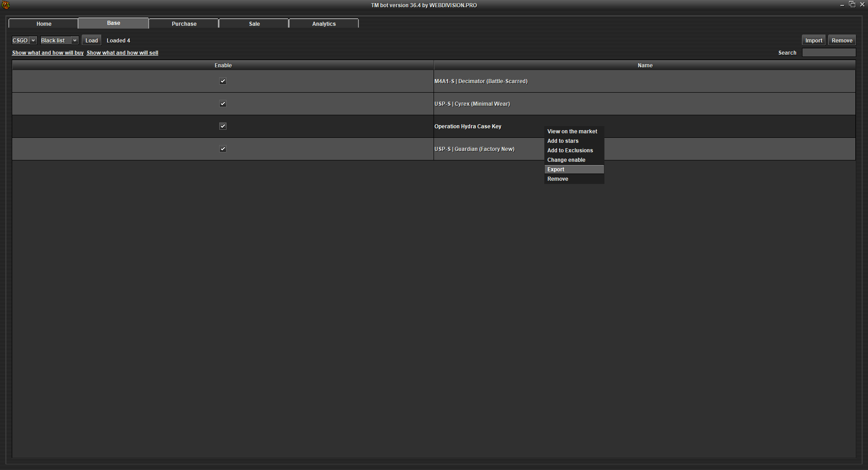Switch to the Purchase tab
868x470 pixels.
(184, 23)
